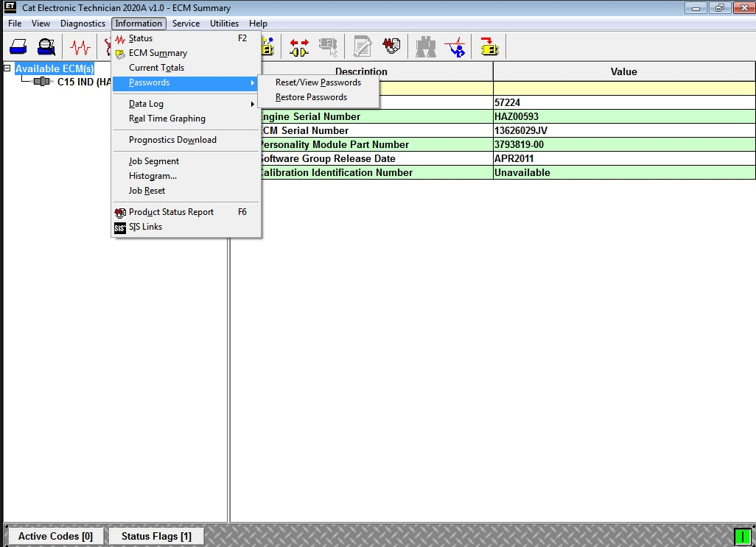
Task: Select ECM Summary menu entry
Action: [x=186, y=53]
